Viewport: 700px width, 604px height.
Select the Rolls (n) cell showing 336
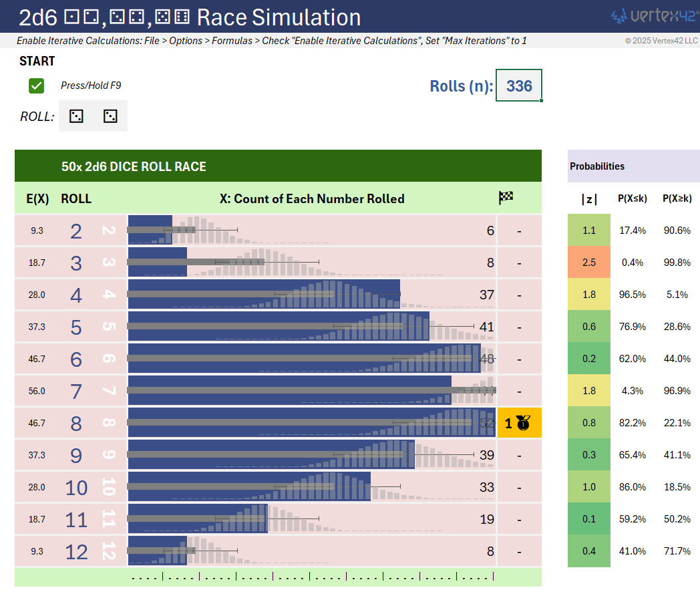(518, 86)
